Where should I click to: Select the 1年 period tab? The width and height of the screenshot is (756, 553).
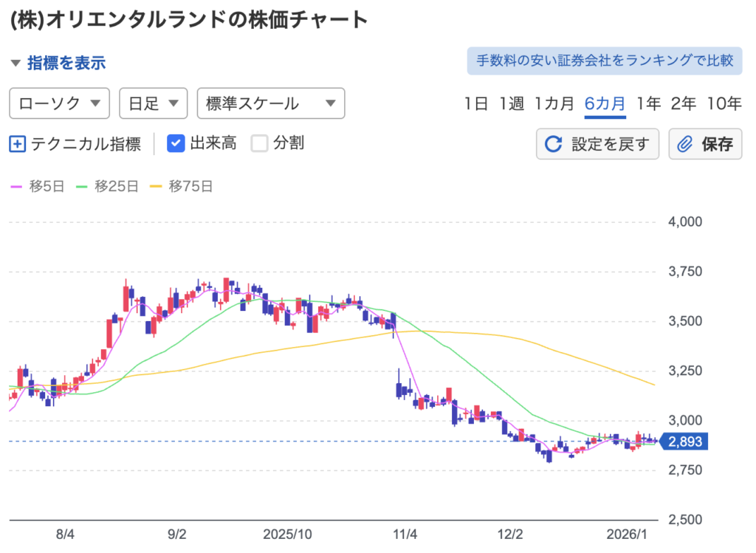[648, 103]
